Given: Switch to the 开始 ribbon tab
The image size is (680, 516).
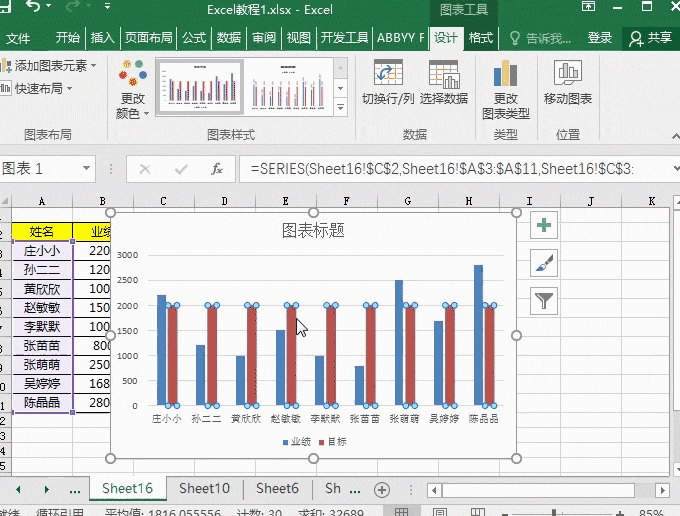Looking at the screenshot, I should point(68,38).
